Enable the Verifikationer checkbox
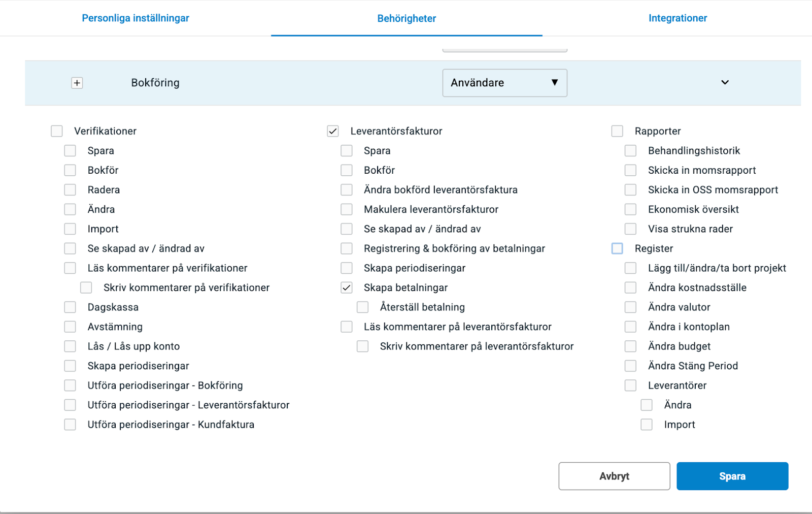The image size is (812, 514). tap(57, 131)
